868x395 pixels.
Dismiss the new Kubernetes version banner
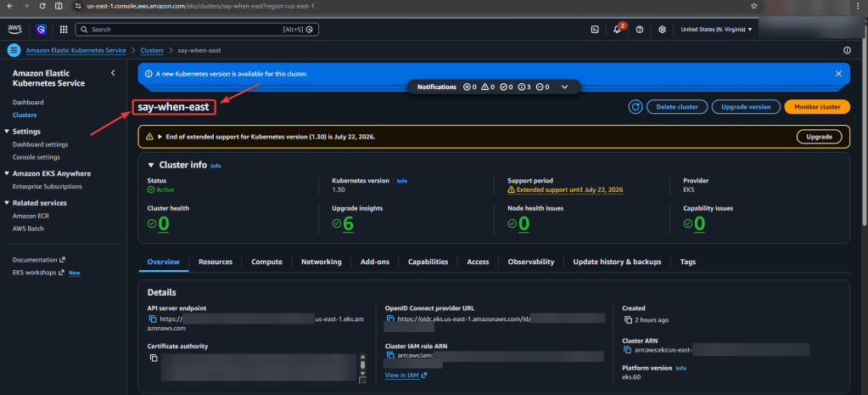[x=836, y=74]
